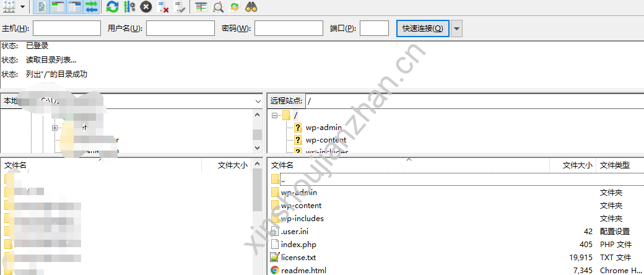Open the Site Manager dropdown arrow
This screenshot has height=275, width=644.
(22, 7)
